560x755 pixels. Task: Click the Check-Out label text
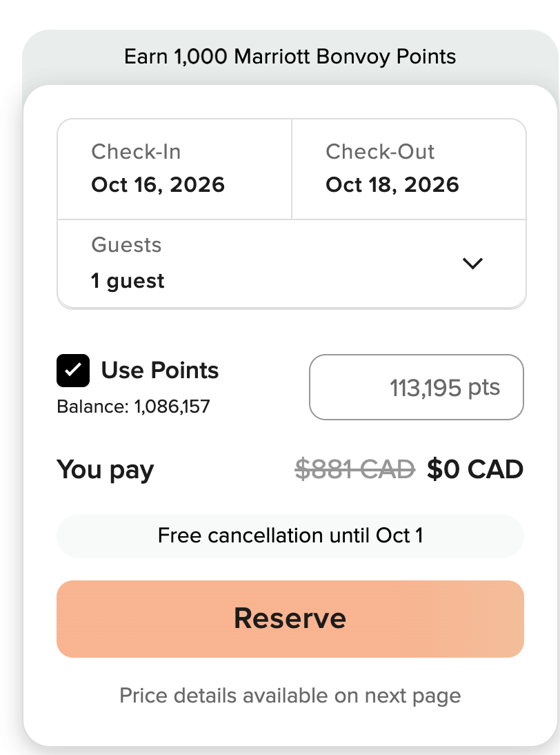click(x=380, y=152)
